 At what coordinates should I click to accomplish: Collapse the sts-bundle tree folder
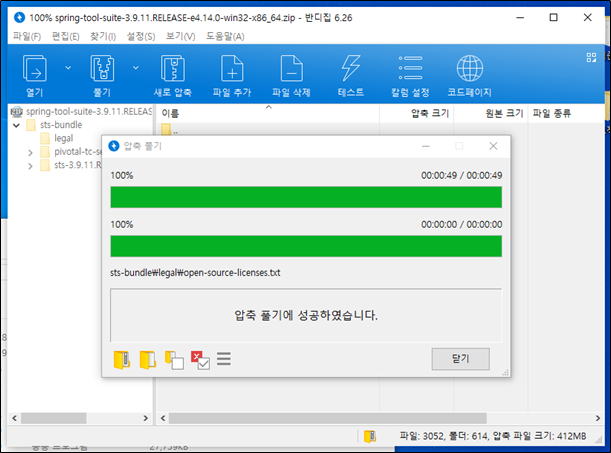(16, 125)
